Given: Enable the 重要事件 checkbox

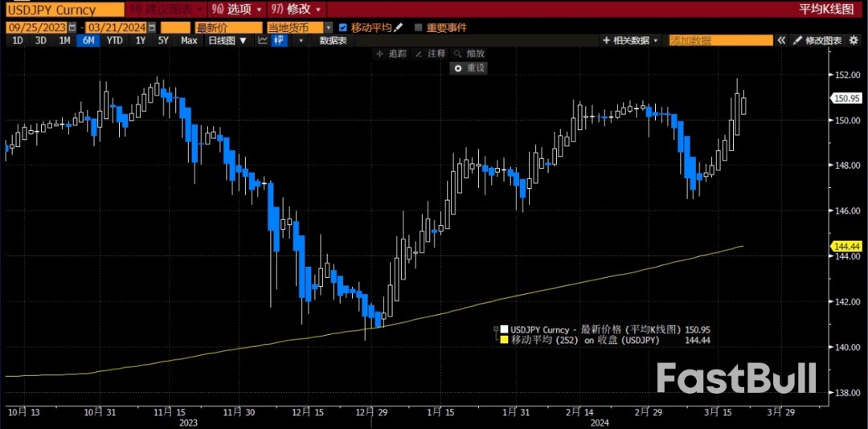Looking at the screenshot, I should click(419, 27).
